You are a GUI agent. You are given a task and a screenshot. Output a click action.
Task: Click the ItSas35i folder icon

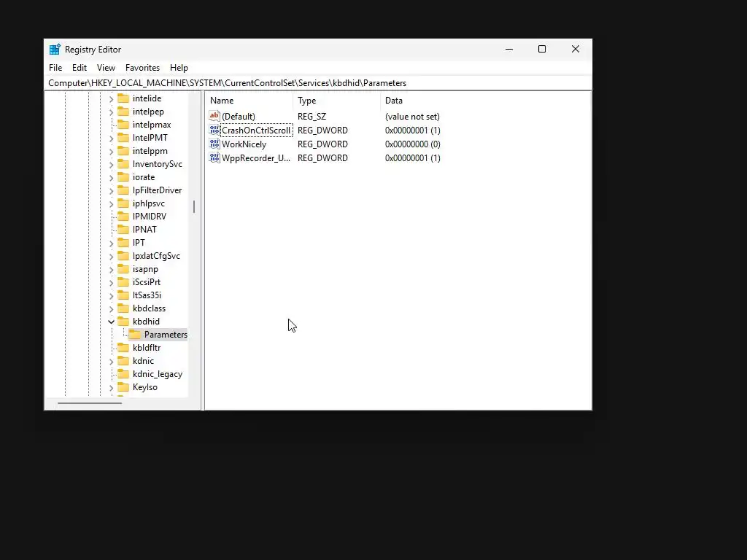[x=123, y=295]
